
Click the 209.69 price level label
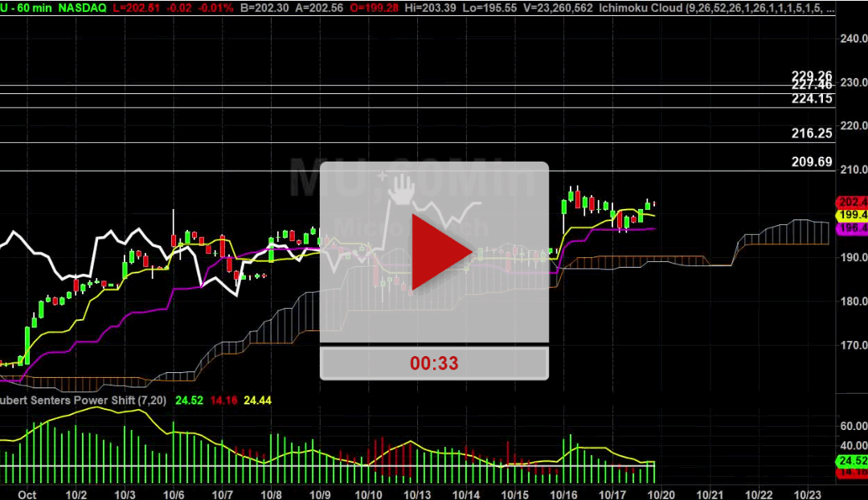pyautogui.click(x=811, y=161)
